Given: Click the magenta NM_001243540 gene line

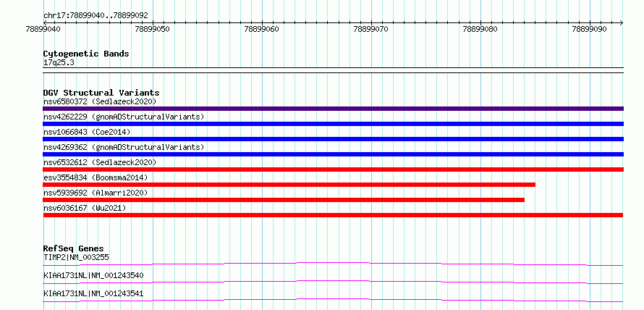Looking at the screenshot, I should (333, 282).
